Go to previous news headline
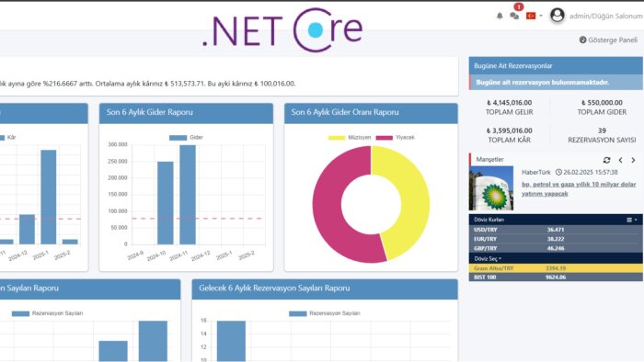This screenshot has width=644, height=362. pos(621,160)
